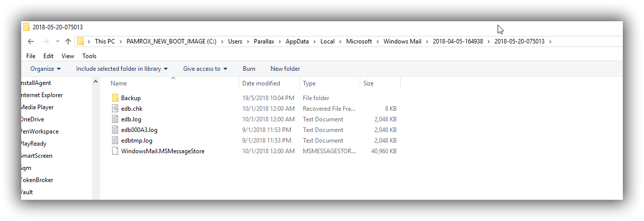Open the Backup folder icon
The width and height of the screenshot is (644, 221).
point(115,98)
